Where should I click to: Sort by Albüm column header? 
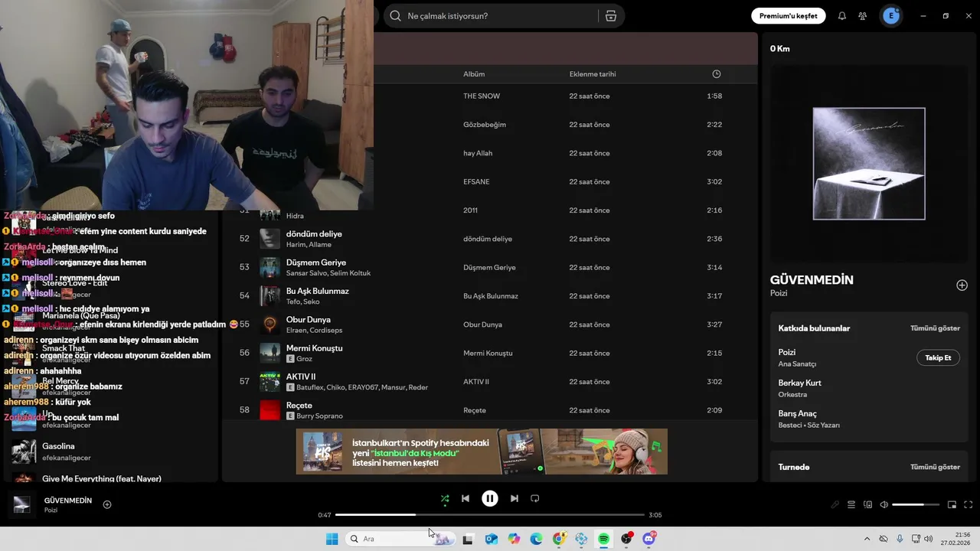point(474,74)
